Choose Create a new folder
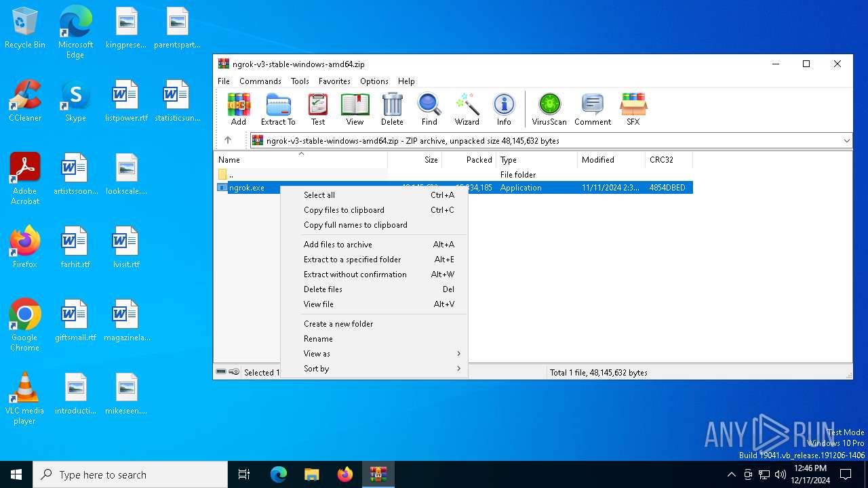 click(x=374, y=324)
